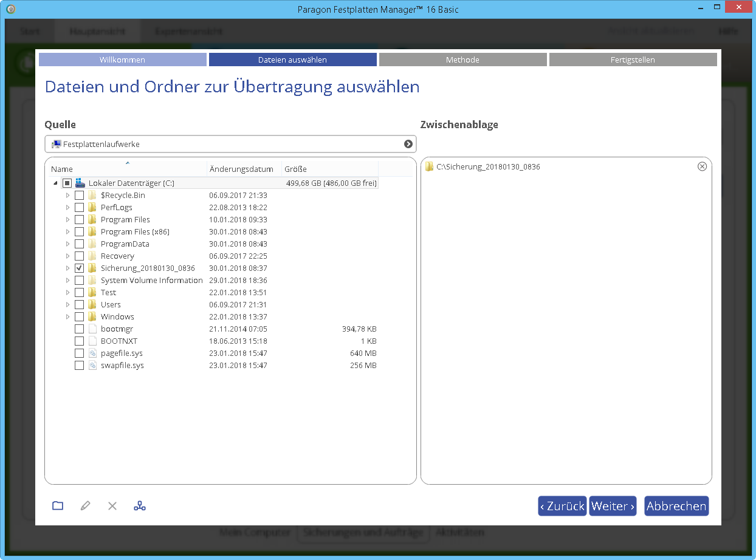Remove the Sicherung entry via its circled X icon
This screenshot has height=560, width=756.
click(x=703, y=166)
